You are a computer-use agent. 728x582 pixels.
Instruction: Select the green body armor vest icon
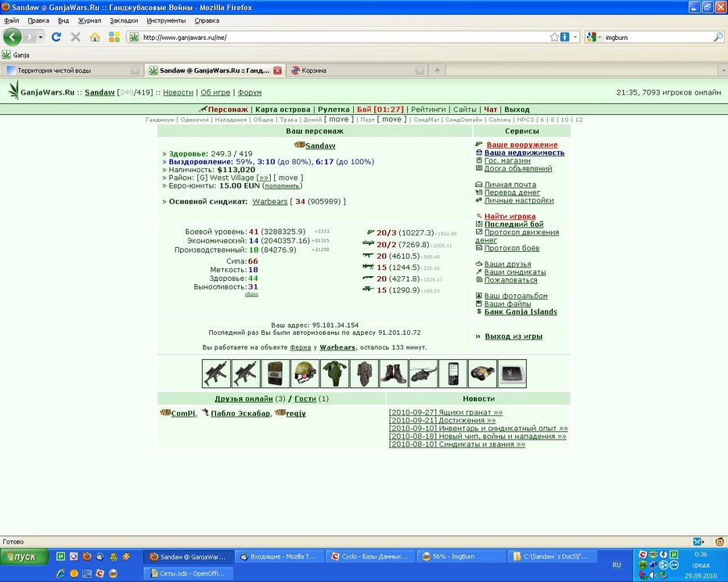pyautogui.click(x=335, y=374)
